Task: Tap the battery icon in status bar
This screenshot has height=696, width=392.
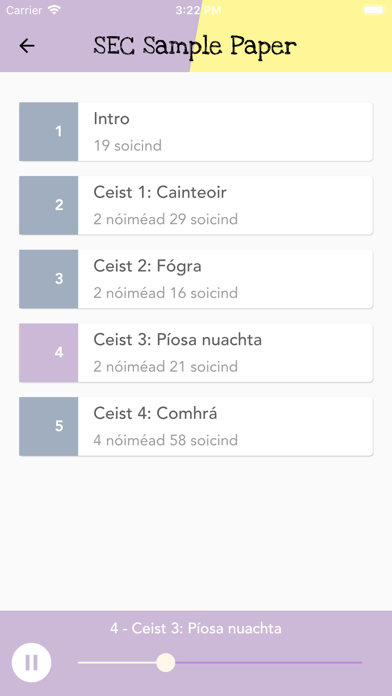Action: (x=374, y=10)
